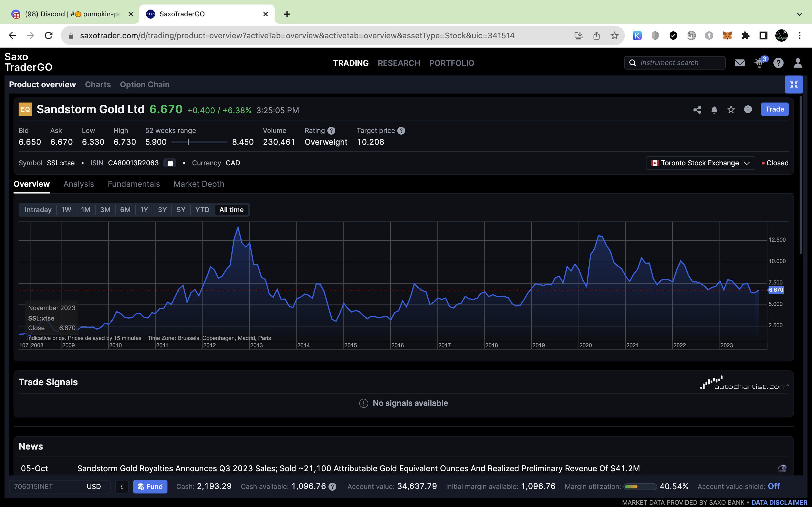Open the inbox messages envelope icon
Viewport: 812px width, 507px height.
click(x=740, y=63)
